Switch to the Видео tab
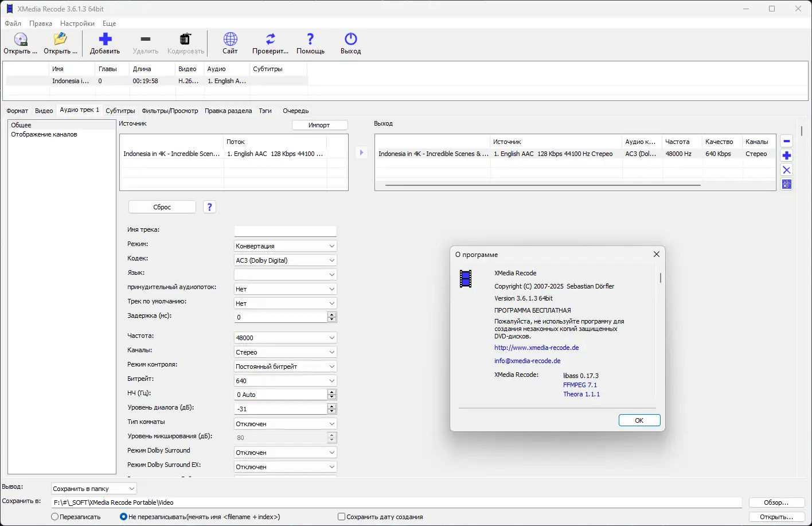 point(44,111)
